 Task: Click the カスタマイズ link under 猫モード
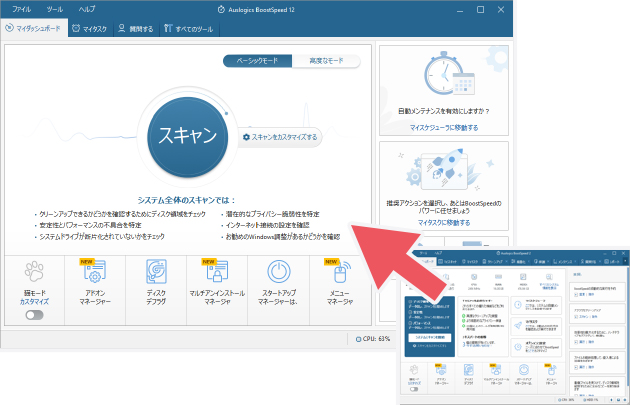[34, 301]
